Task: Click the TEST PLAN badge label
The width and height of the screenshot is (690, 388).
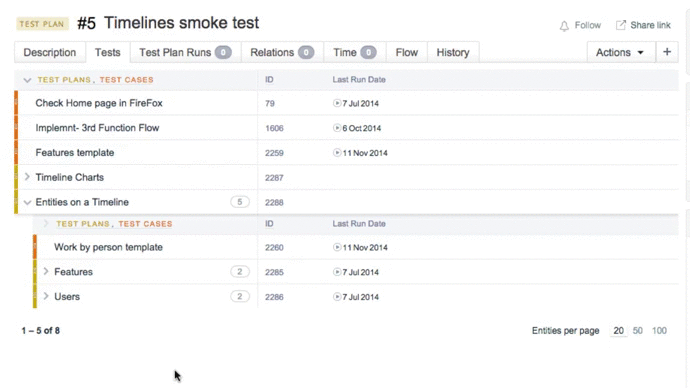Action: [x=42, y=24]
